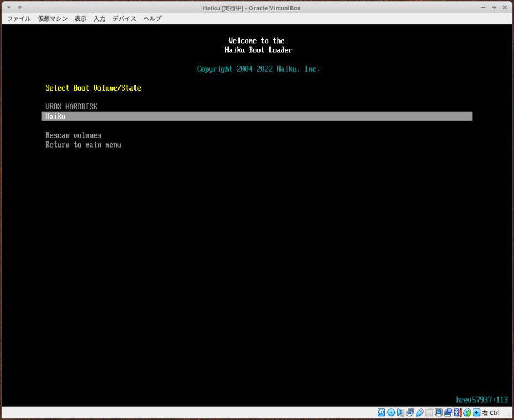Open the ファイル menu
The image size is (514, 420).
click(x=19, y=19)
